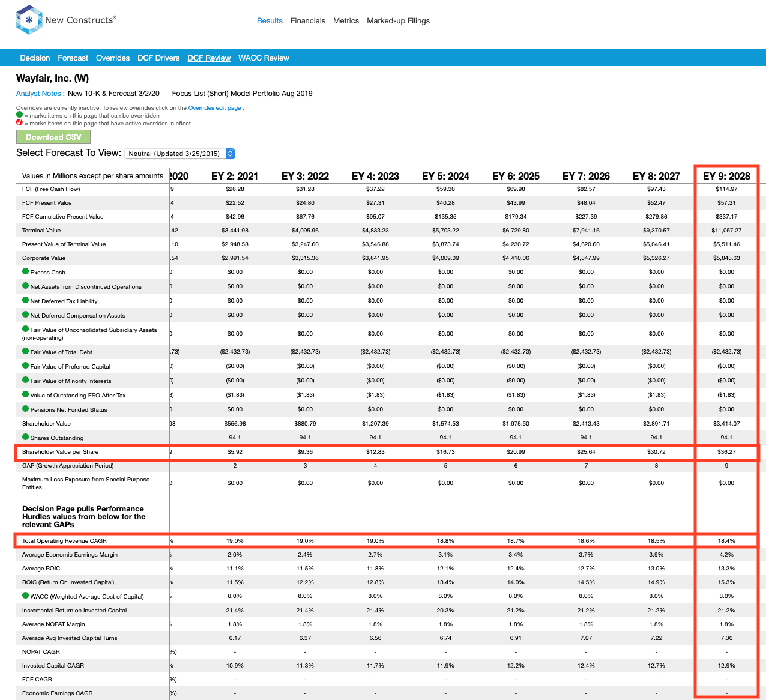Click green marker beside Shares Outstanding

click(x=26, y=437)
